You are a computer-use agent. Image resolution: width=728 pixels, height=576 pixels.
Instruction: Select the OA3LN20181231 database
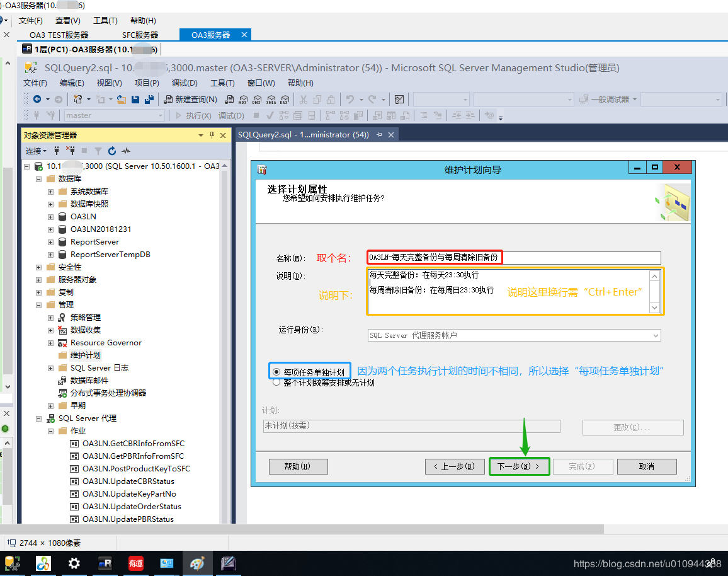click(x=100, y=229)
